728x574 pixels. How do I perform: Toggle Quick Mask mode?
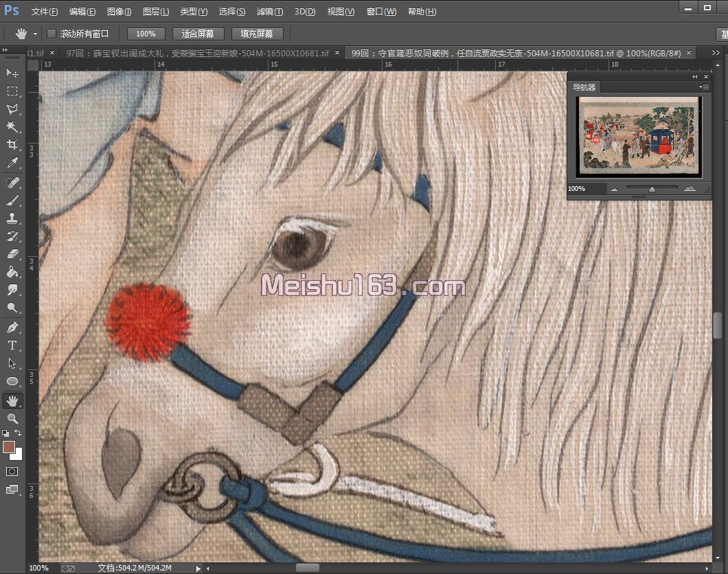(x=12, y=472)
